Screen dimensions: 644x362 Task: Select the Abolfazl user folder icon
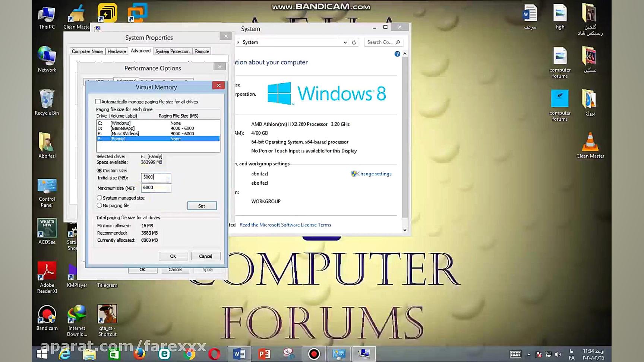point(47,145)
